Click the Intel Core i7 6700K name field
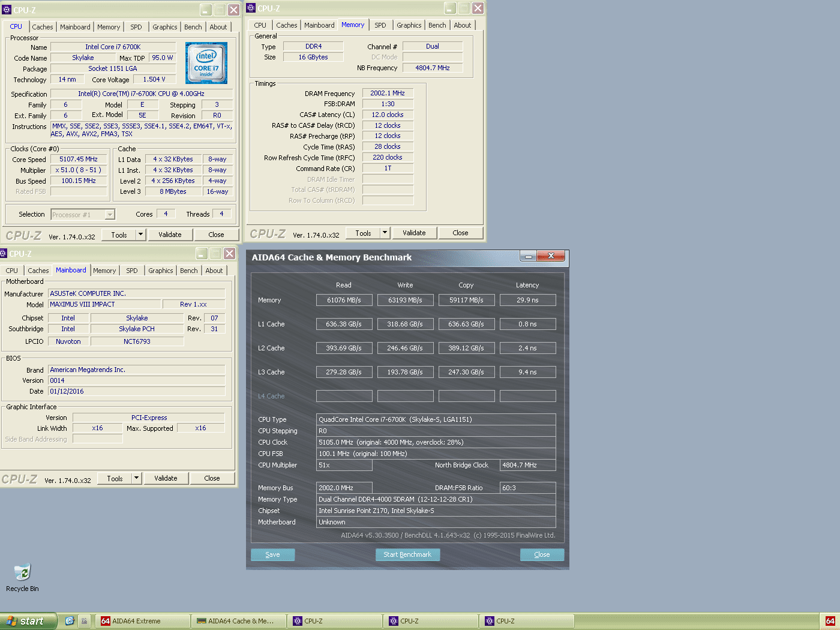Viewport: 840px width, 630px height. click(113, 47)
